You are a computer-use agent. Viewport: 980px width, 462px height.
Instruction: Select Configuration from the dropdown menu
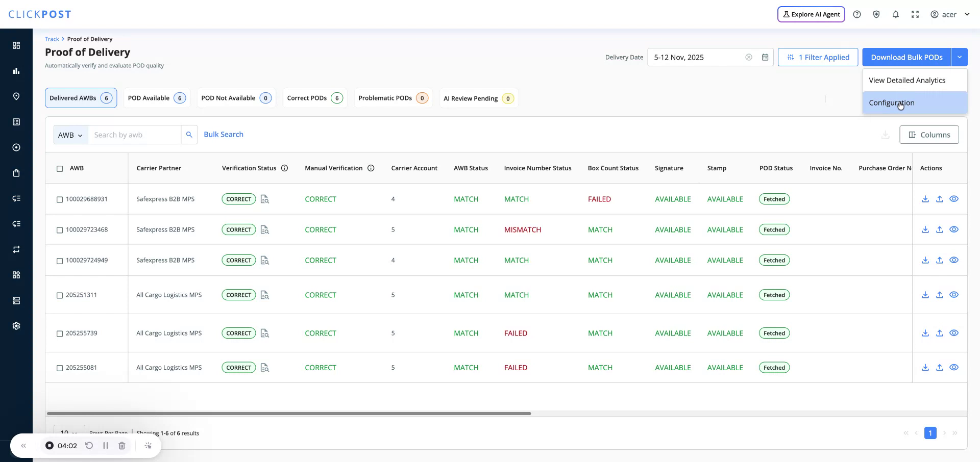tap(891, 102)
